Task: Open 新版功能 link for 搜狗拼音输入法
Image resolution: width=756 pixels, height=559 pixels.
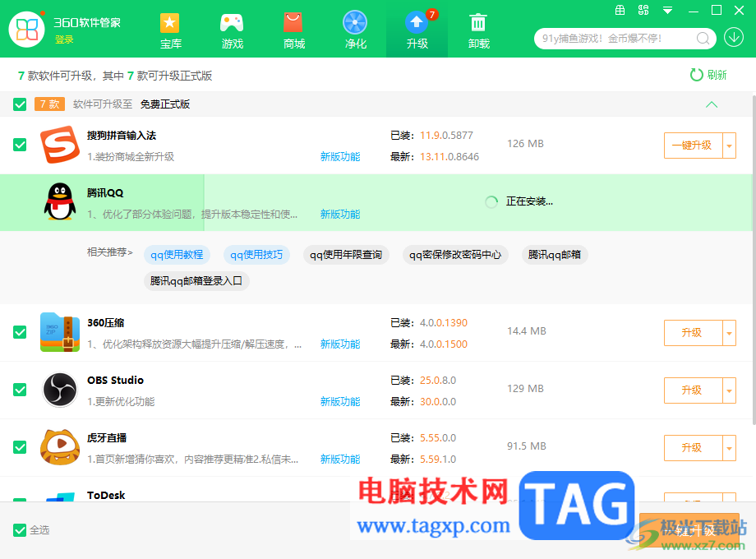Action: [340, 157]
